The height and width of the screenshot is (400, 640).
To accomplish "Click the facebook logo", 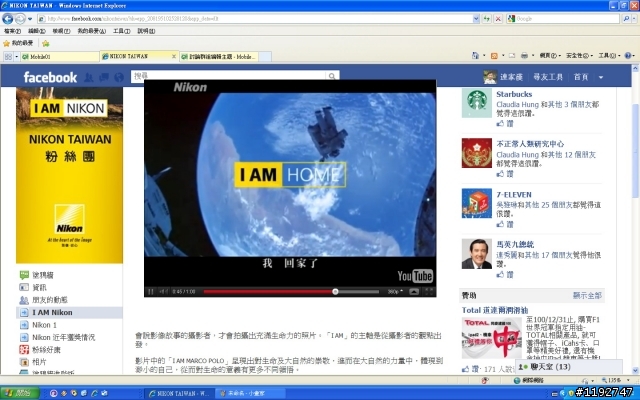I will [50, 77].
